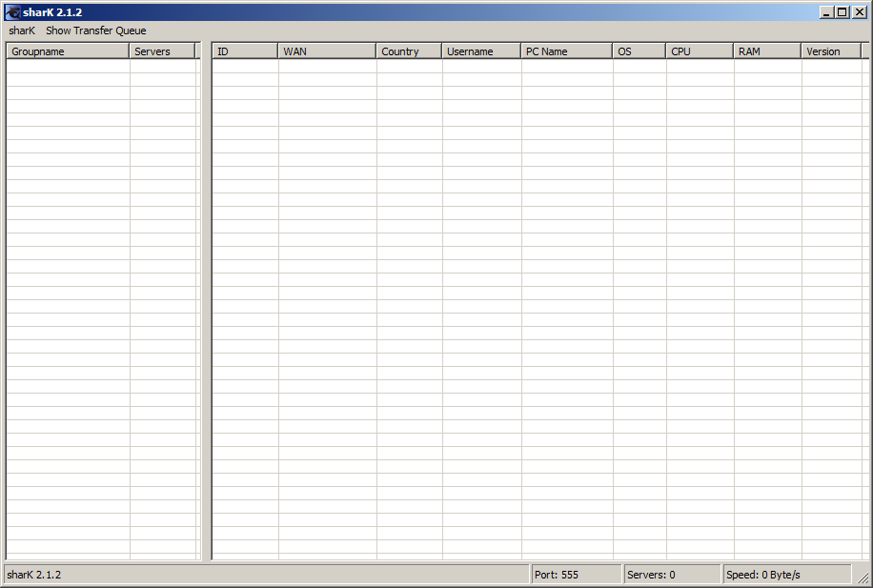Sort entries by Country column
Image resolution: width=873 pixels, height=588 pixels.
[409, 51]
